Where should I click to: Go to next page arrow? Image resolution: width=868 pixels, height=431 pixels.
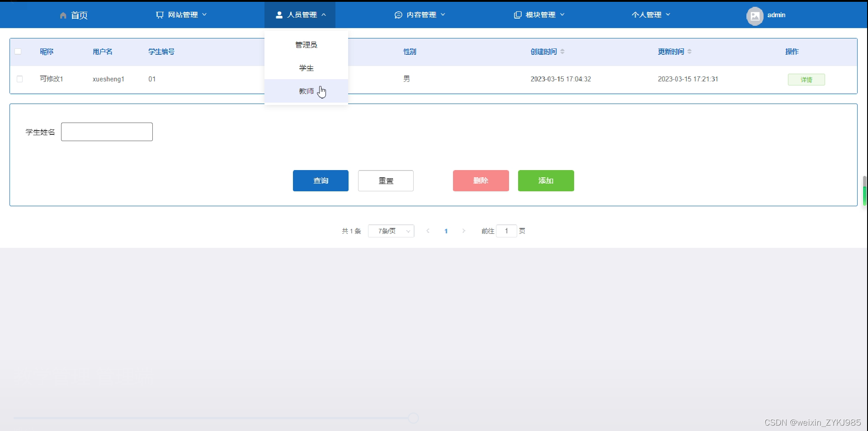(x=464, y=231)
